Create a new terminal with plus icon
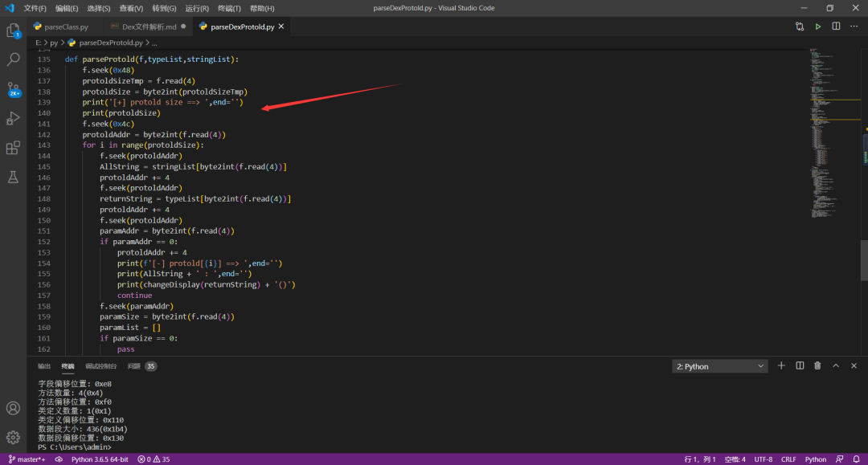 (x=781, y=366)
